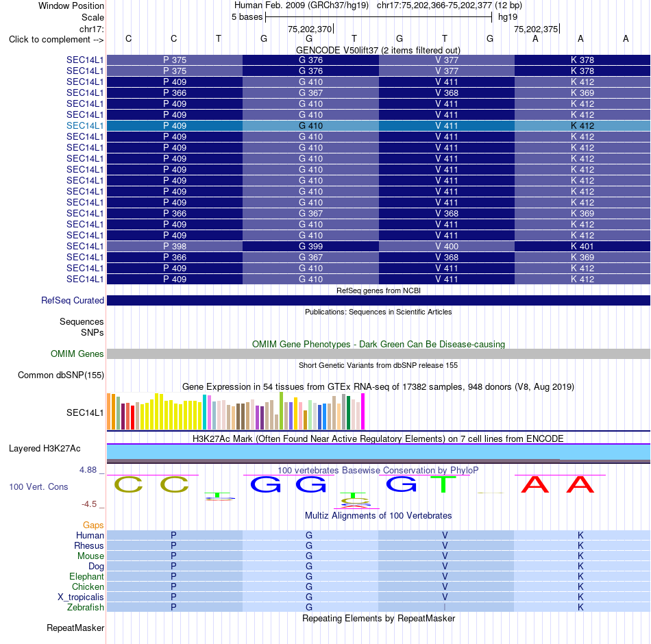Click 'Repeating Elements by RepeatMasker' title
This screenshot has width=651, height=644.
(x=378, y=618)
